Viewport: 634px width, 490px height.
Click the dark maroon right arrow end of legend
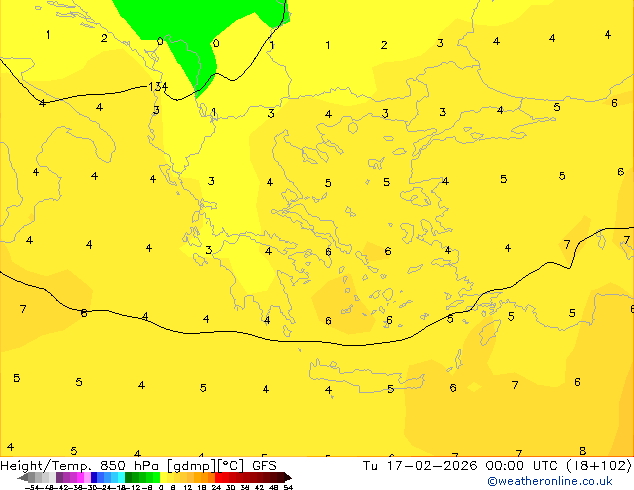tap(288, 477)
